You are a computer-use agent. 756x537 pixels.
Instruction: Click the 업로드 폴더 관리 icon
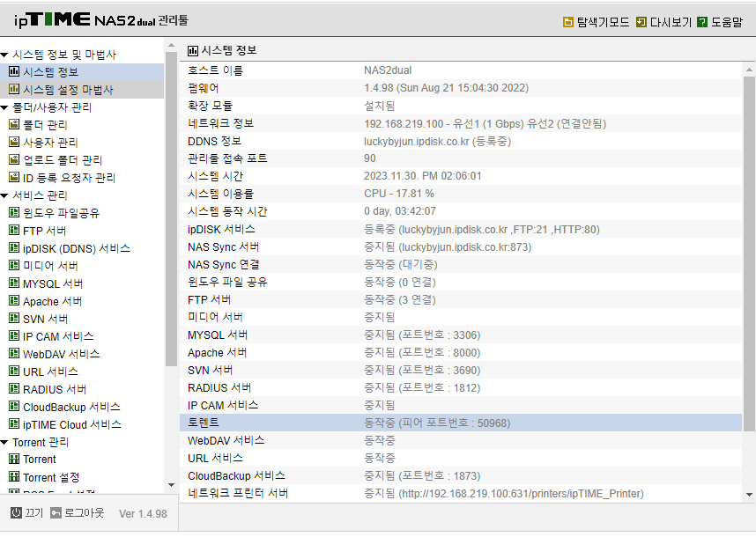tap(14, 159)
